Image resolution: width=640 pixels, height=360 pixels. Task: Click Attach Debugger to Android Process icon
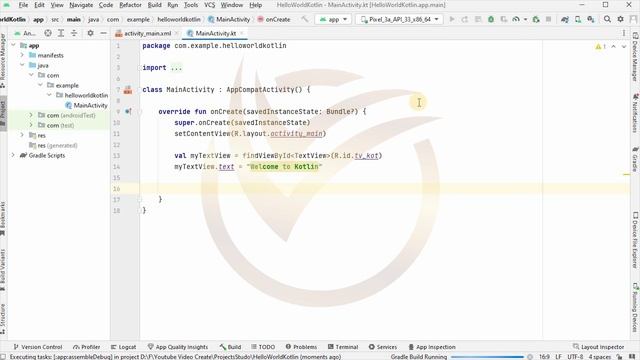tap(536, 19)
